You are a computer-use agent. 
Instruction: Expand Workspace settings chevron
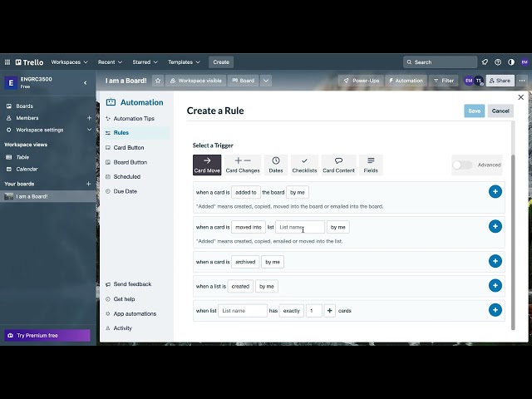click(x=89, y=130)
